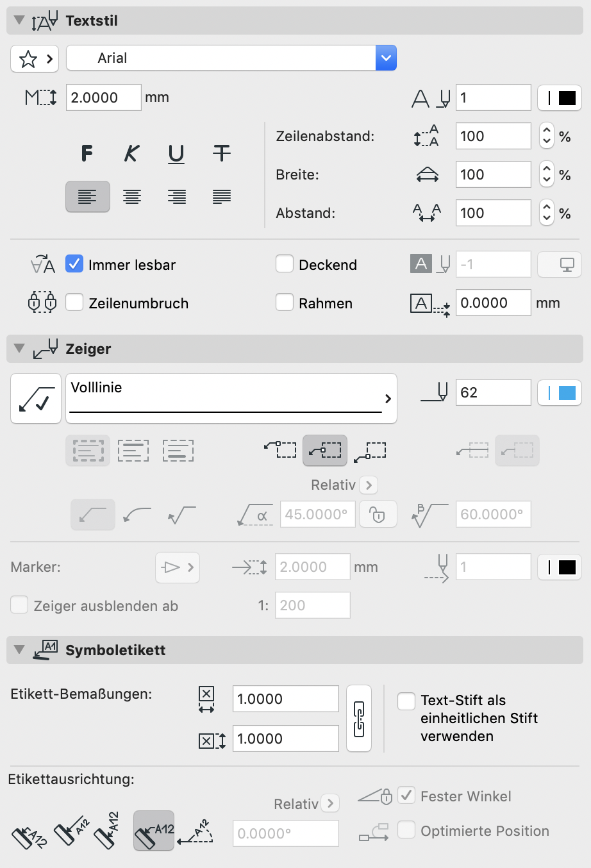Image resolution: width=591 pixels, height=868 pixels.
Task: Enable the Rahmen checkbox
Action: pos(285,303)
